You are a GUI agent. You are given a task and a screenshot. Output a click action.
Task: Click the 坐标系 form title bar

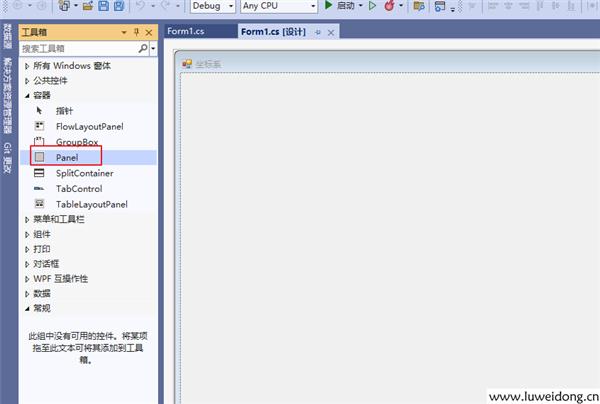point(300,65)
